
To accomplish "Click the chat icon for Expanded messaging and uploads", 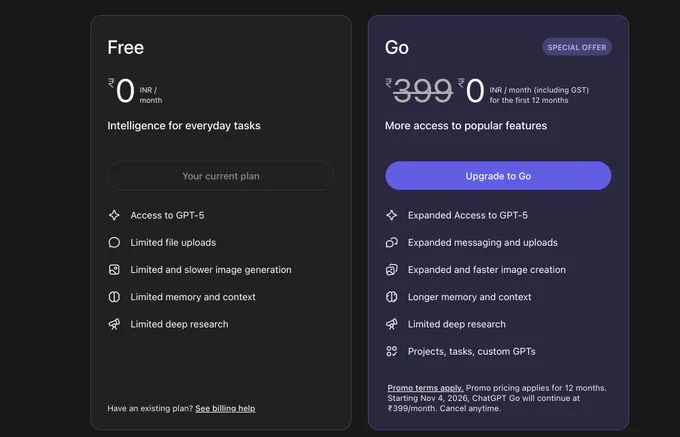I will (x=392, y=242).
